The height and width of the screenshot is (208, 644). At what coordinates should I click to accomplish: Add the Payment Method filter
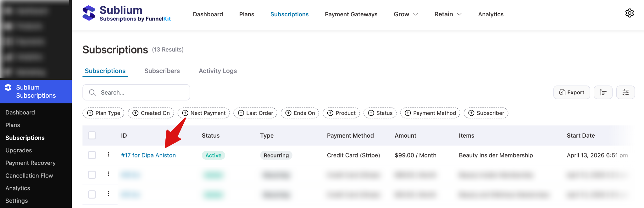coord(430,113)
